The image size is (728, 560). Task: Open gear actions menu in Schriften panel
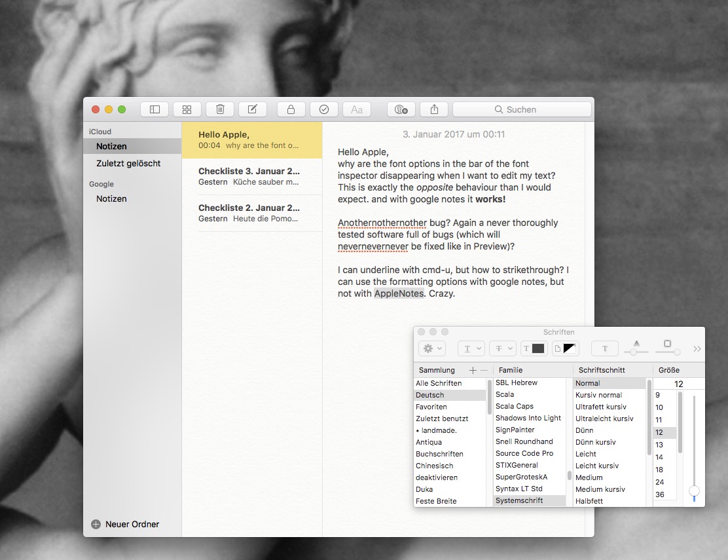(433, 348)
